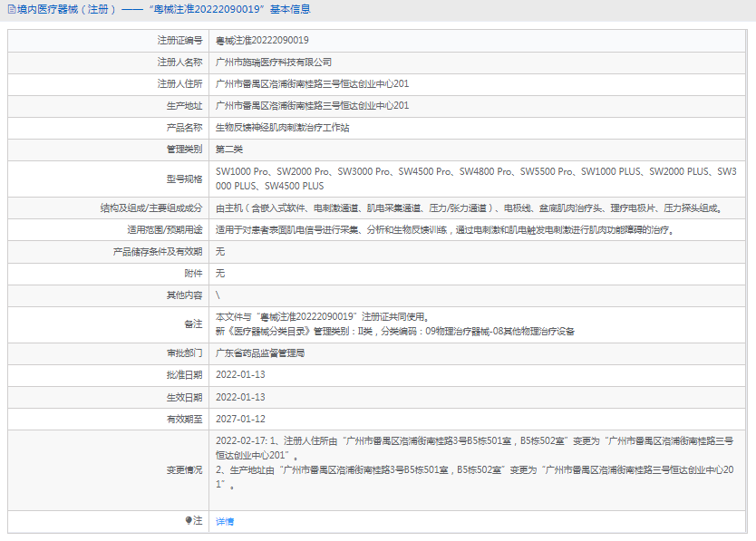The height and width of the screenshot is (541, 756).
Task: Click the 注册人住所 row label
Action: [x=179, y=84]
